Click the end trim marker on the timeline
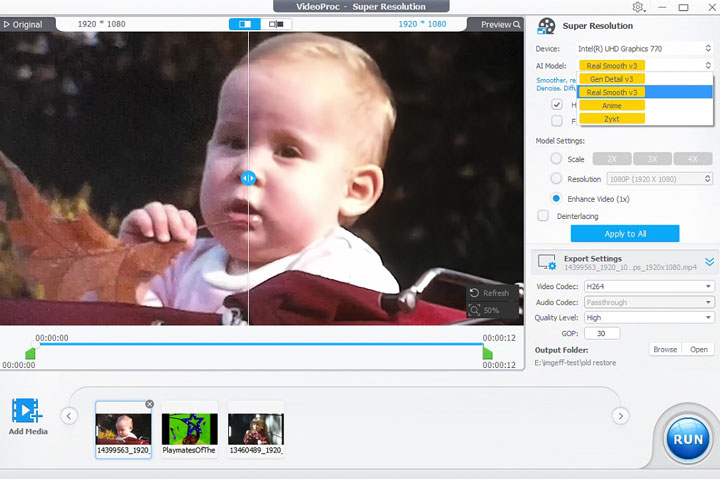This screenshot has height=479, width=720. [488, 353]
